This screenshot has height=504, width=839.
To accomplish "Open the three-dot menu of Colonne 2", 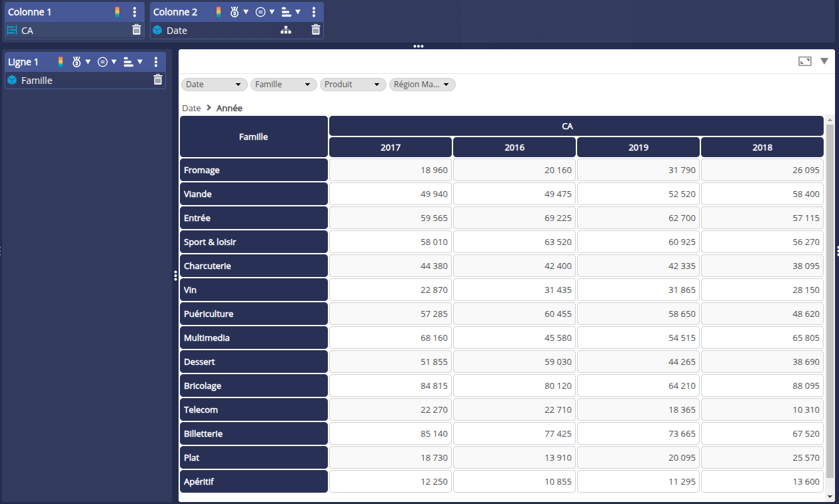I will click(x=314, y=12).
